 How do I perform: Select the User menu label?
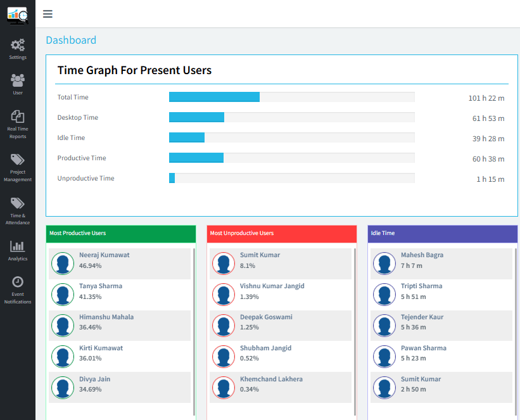pyautogui.click(x=18, y=93)
